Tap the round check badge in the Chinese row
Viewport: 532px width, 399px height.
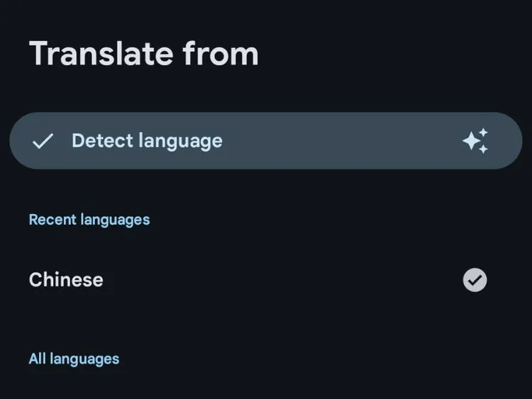pos(475,280)
